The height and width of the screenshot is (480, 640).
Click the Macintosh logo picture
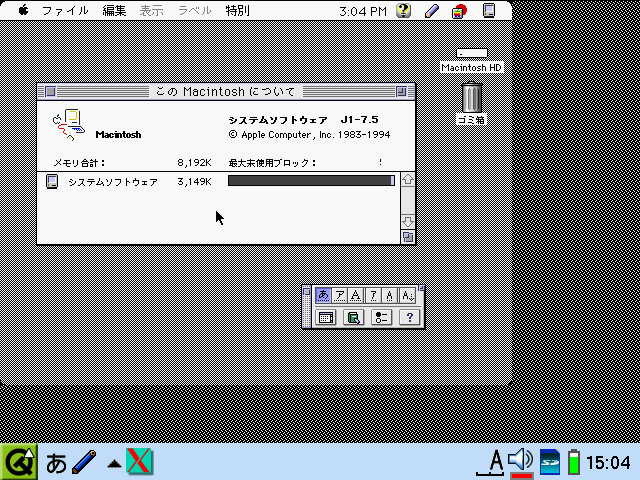(x=68, y=124)
